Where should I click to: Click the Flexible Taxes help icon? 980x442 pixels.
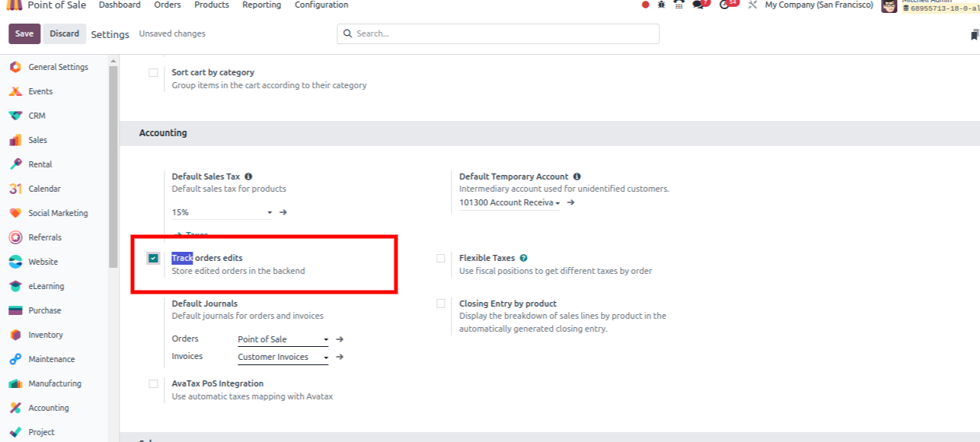pyautogui.click(x=524, y=258)
